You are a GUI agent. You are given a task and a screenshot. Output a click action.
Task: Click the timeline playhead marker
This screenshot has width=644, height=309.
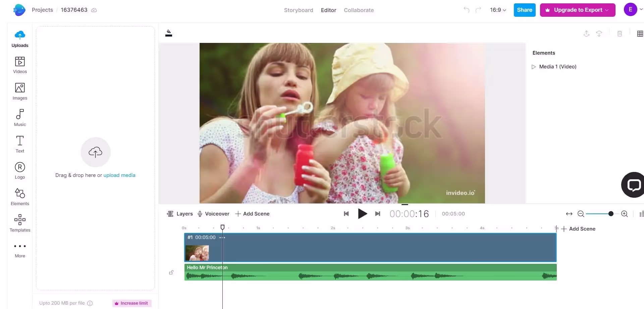[x=222, y=227]
